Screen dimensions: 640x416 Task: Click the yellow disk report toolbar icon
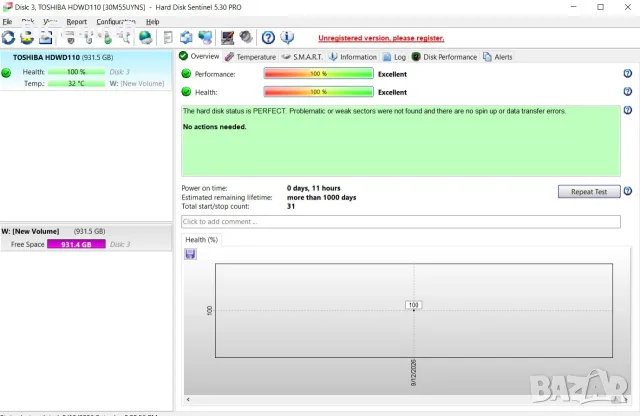[27, 38]
